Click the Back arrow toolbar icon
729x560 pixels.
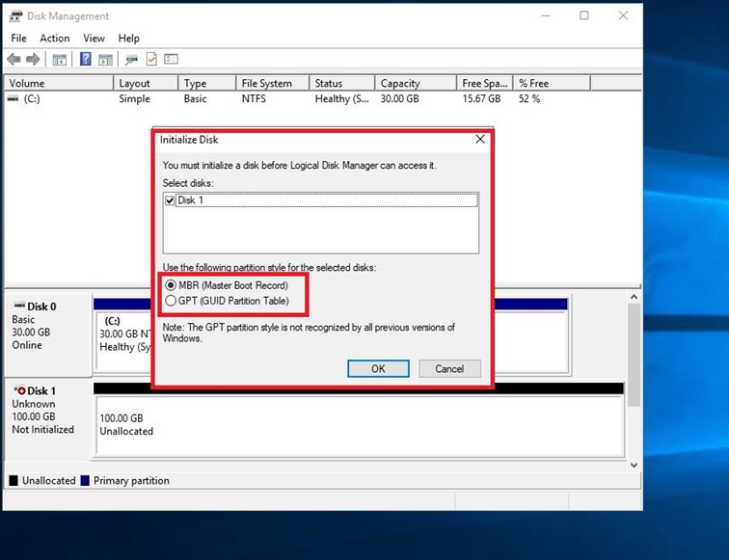coord(13,60)
